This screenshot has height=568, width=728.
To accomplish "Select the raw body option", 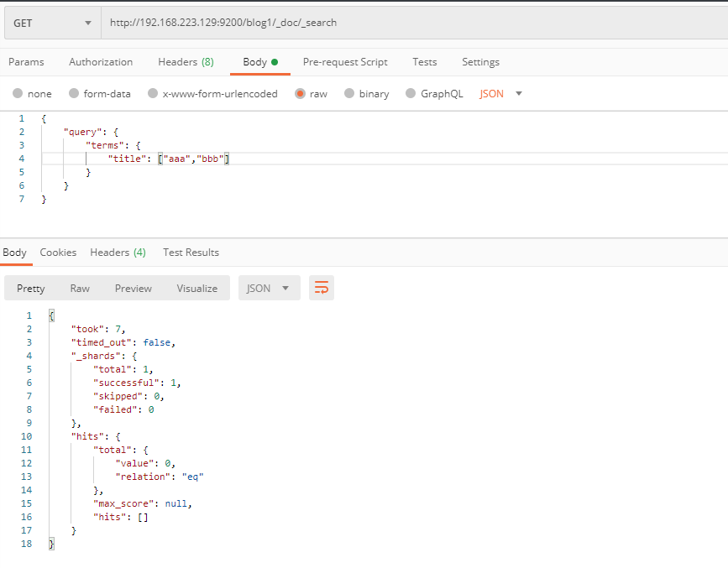I will point(311,94).
